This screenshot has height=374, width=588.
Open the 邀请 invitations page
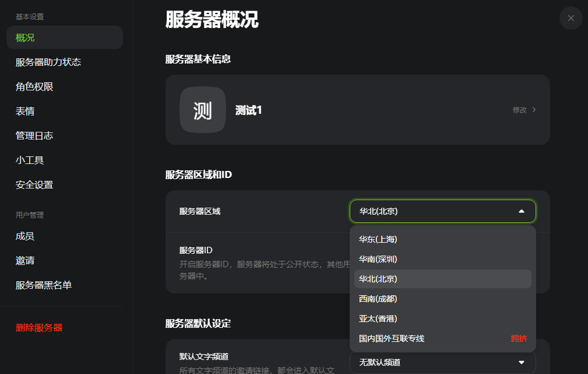(23, 260)
